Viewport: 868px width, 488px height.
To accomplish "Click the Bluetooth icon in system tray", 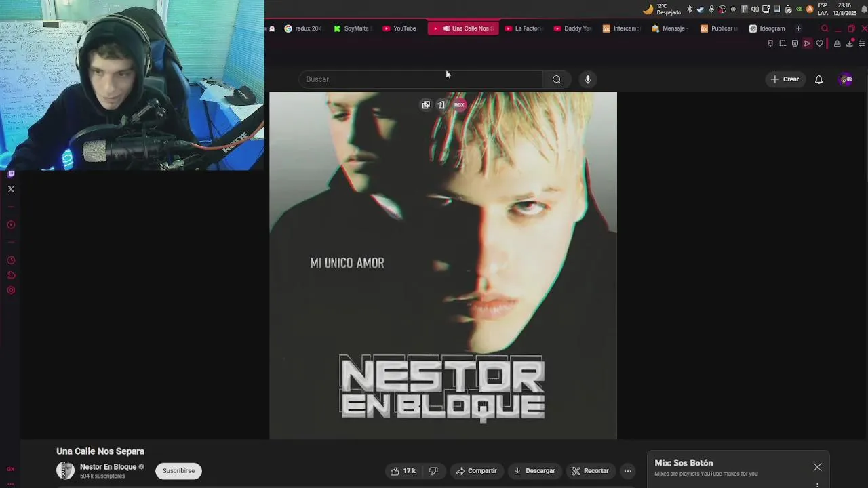I will (x=690, y=9).
